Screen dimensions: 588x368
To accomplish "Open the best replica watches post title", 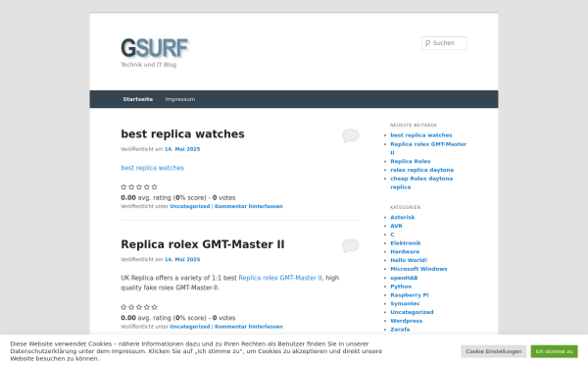I will pos(182,134).
